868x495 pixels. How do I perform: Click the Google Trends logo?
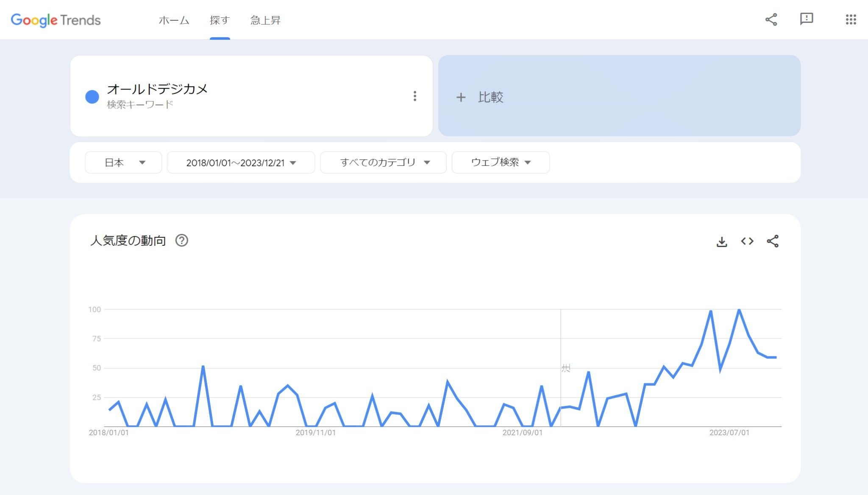[56, 20]
